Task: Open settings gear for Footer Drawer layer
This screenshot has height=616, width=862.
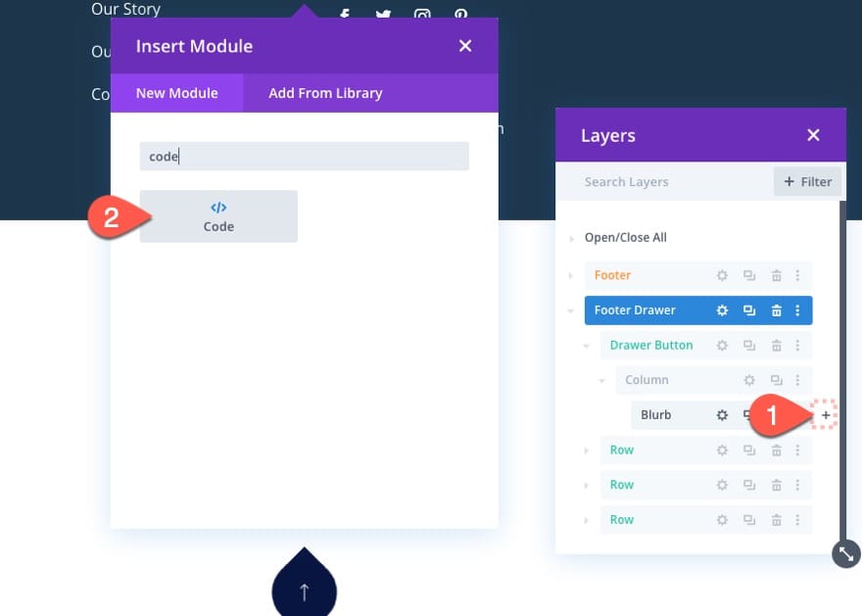Action: 722,310
